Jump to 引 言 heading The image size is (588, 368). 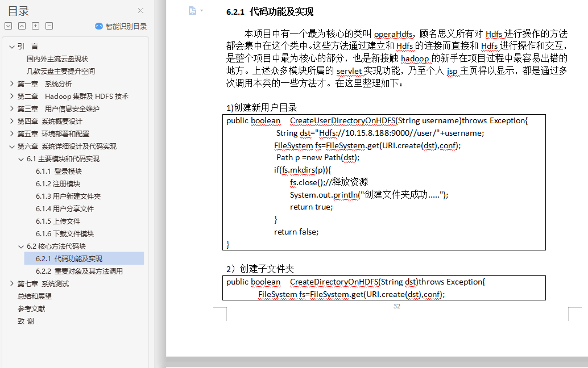(28, 47)
